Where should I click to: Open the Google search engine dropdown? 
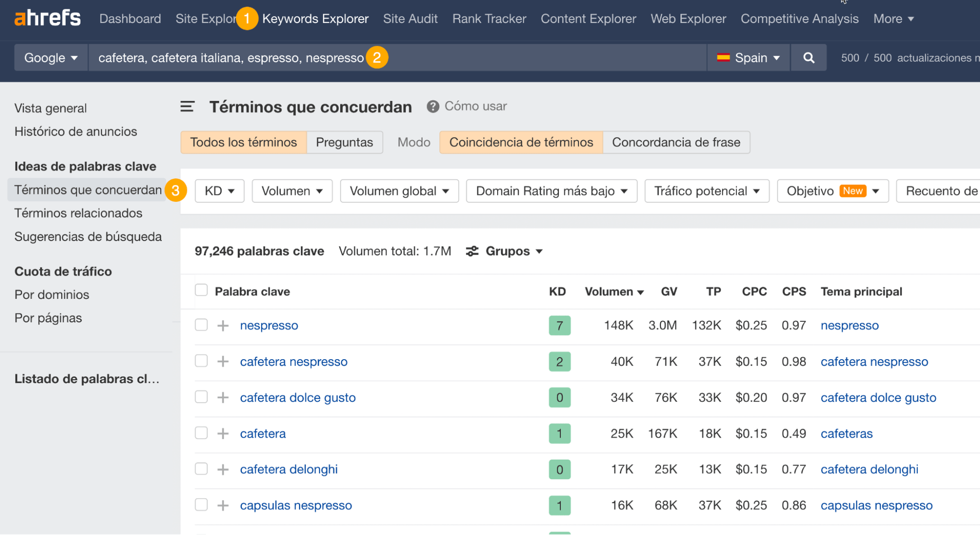(x=50, y=57)
